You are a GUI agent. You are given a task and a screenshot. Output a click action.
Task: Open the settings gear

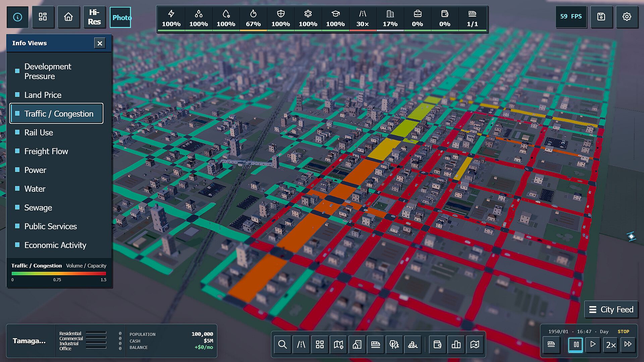tap(627, 17)
